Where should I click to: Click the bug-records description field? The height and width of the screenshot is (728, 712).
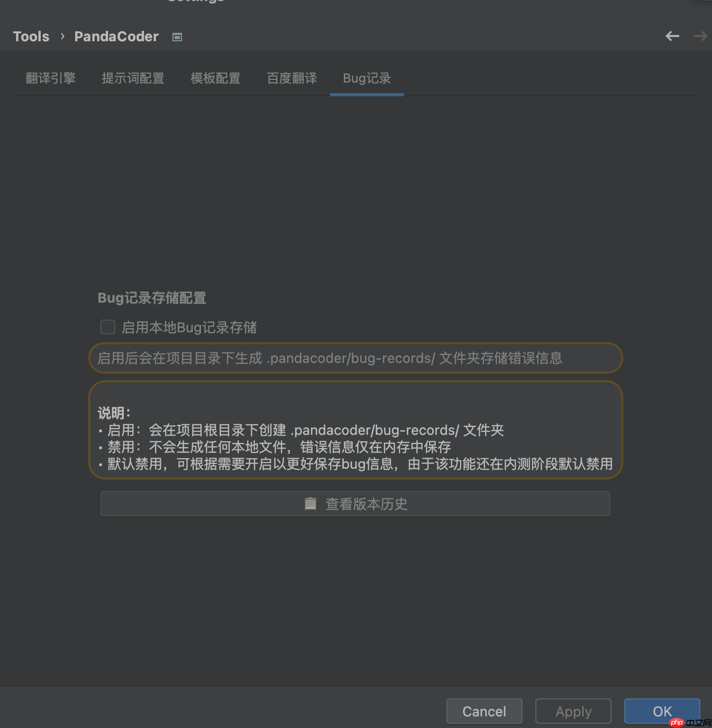(355, 358)
